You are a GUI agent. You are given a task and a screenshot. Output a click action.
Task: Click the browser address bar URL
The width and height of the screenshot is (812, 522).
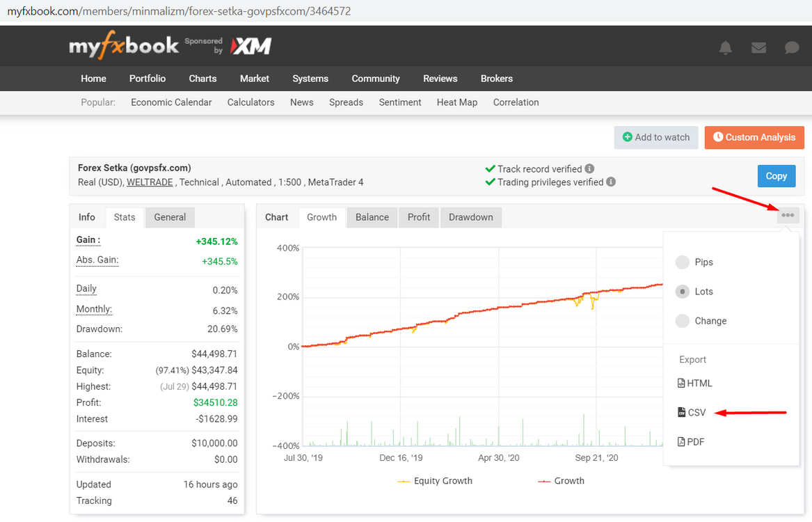pos(180,11)
